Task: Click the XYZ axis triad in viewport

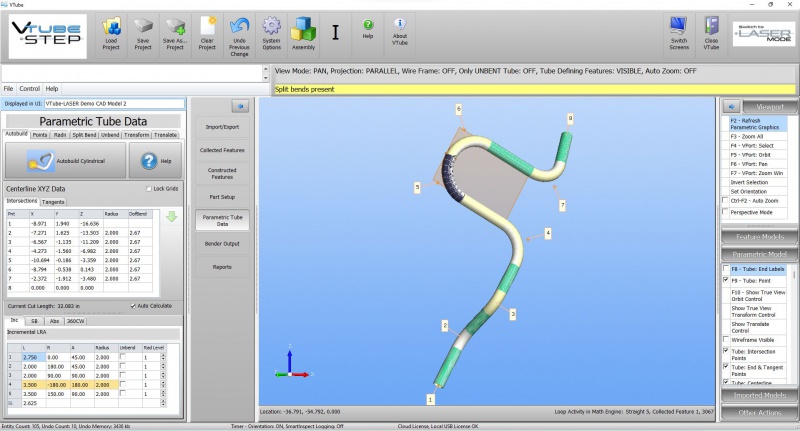Action: [291, 364]
